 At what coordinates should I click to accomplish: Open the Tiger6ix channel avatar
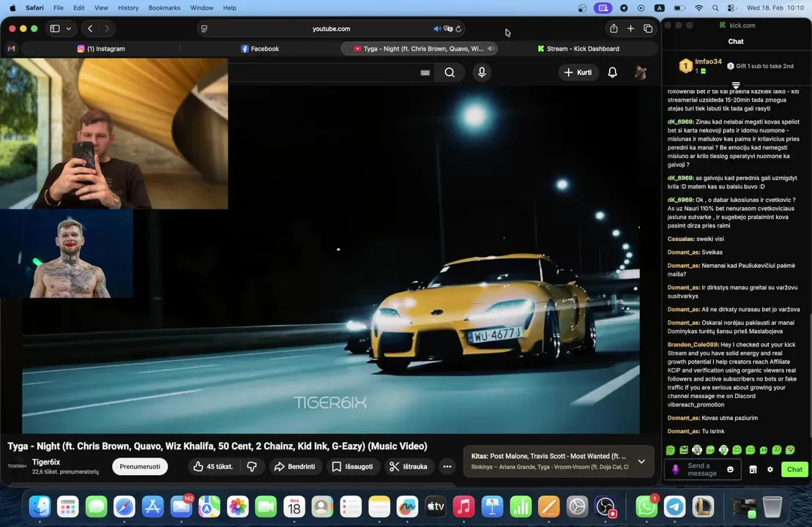17,466
